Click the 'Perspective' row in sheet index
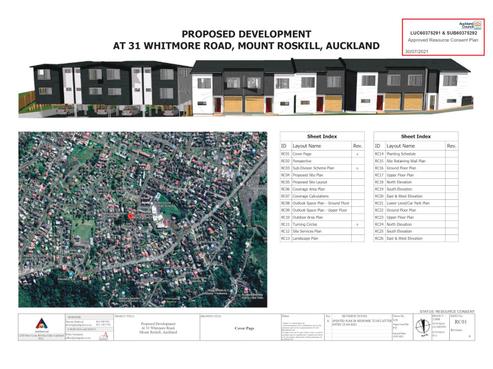This screenshot has width=493, height=369. [322, 161]
